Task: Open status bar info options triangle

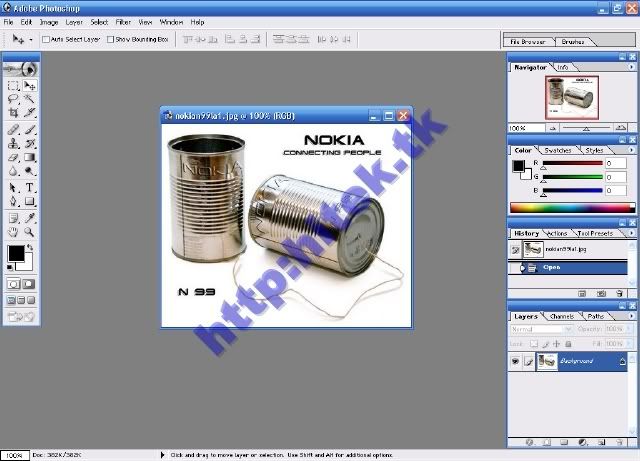Action: pyautogui.click(x=162, y=455)
